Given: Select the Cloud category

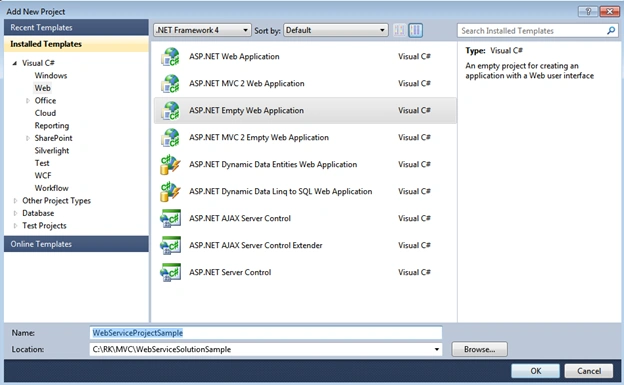Looking at the screenshot, I should point(45,113).
